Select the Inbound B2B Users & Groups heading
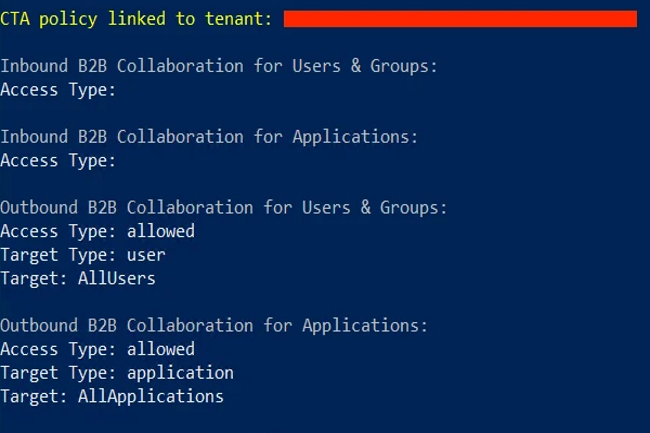Image resolution: width=650 pixels, height=433 pixels. click(219, 66)
